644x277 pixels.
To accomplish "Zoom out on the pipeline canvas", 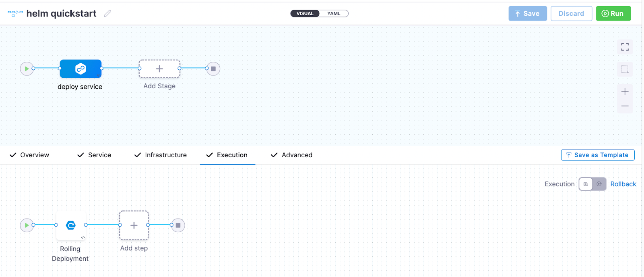I will pos(625,106).
